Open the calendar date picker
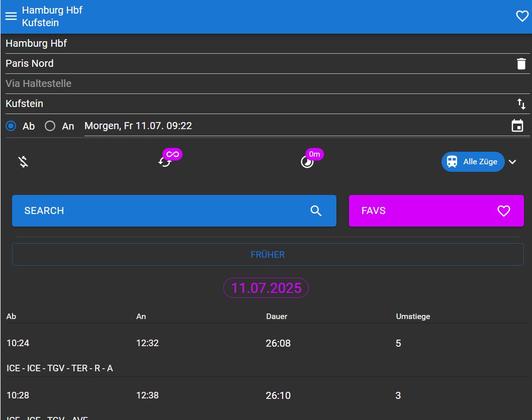The height and width of the screenshot is (420, 532). click(x=517, y=126)
